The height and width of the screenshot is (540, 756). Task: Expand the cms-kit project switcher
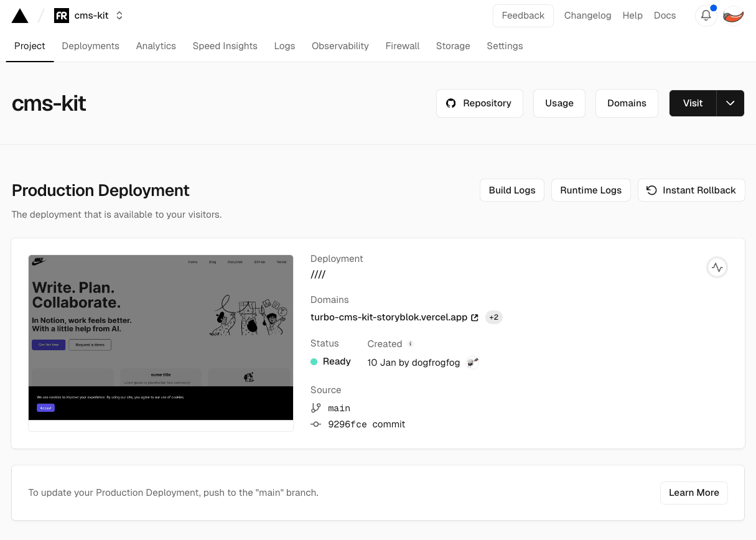pyautogui.click(x=119, y=16)
